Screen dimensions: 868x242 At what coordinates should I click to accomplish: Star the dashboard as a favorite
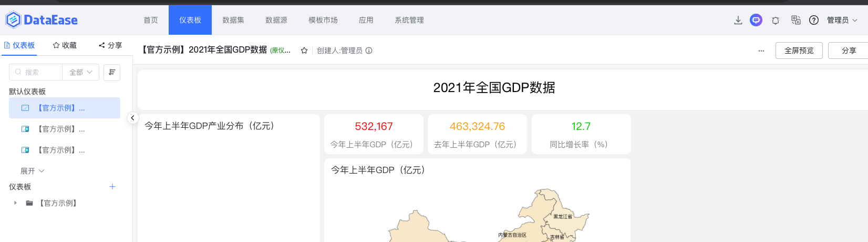pyautogui.click(x=304, y=51)
